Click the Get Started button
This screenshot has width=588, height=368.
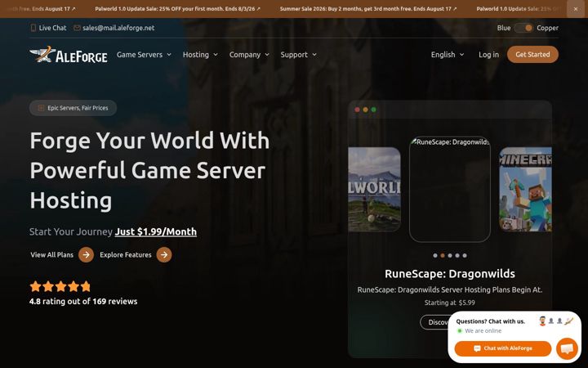532,55
